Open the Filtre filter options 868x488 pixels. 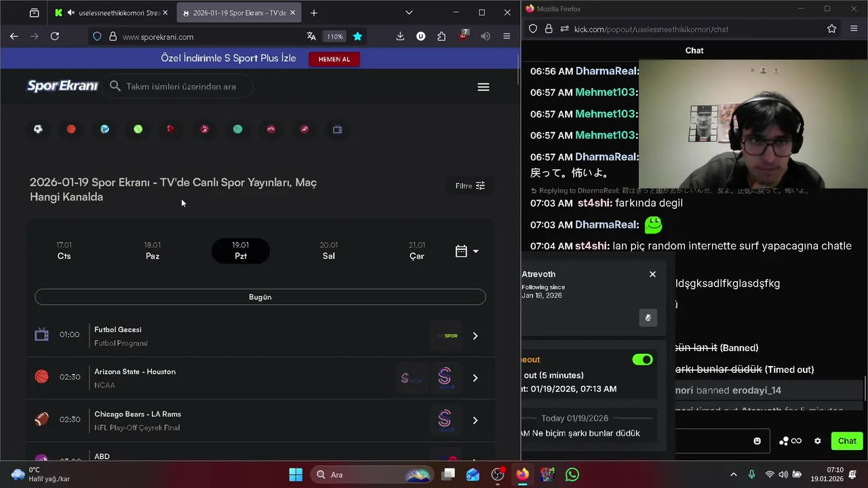470,186
